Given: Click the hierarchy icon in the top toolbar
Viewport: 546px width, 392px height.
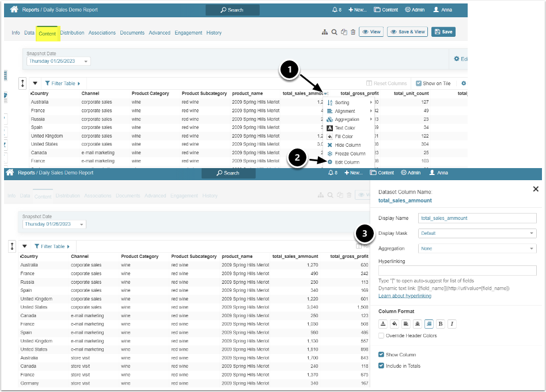Looking at the screenshot, I should [324, 32].
